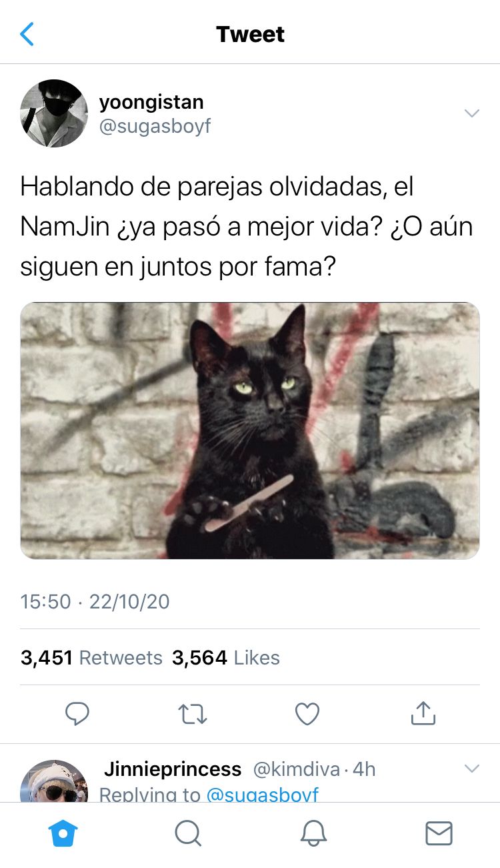Click the tweet timestamp 15:50 · 22/10/20
Image resolution: width=500 pixels, height=868 pixels.
click(x=95, y=602)
